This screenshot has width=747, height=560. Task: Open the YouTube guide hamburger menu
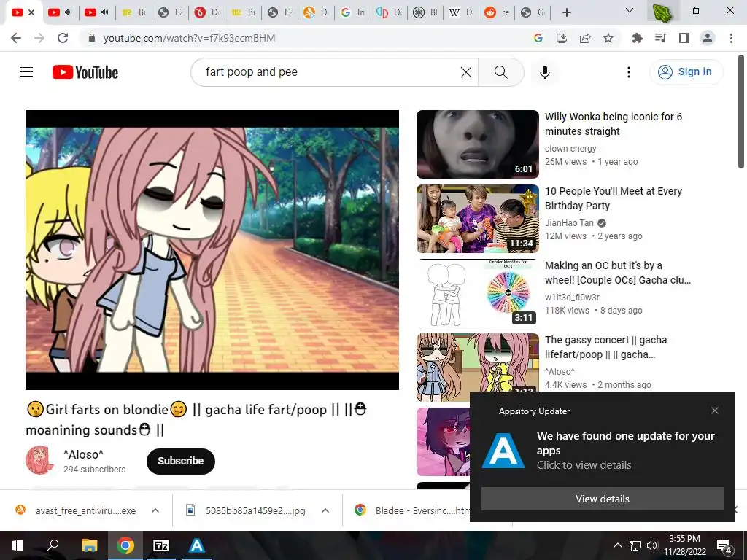26,72
